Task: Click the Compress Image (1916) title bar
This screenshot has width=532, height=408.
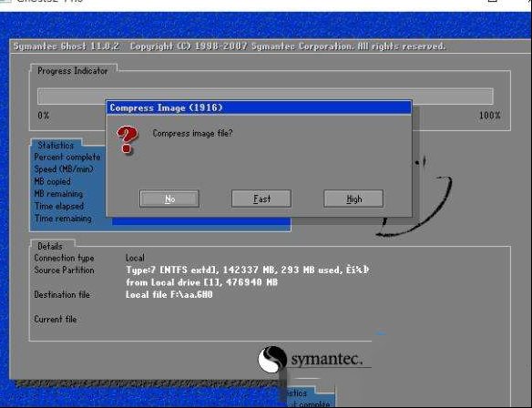Action: 260,107
